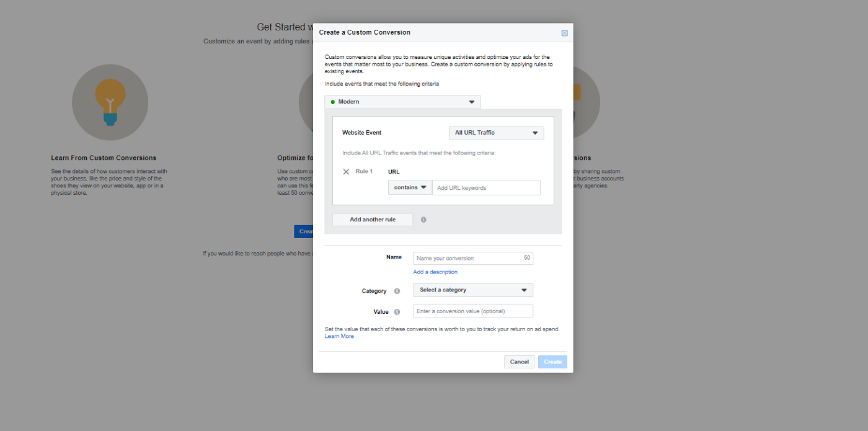Open the Select a category dropdown
868x431 pixels.
point(473,290)
